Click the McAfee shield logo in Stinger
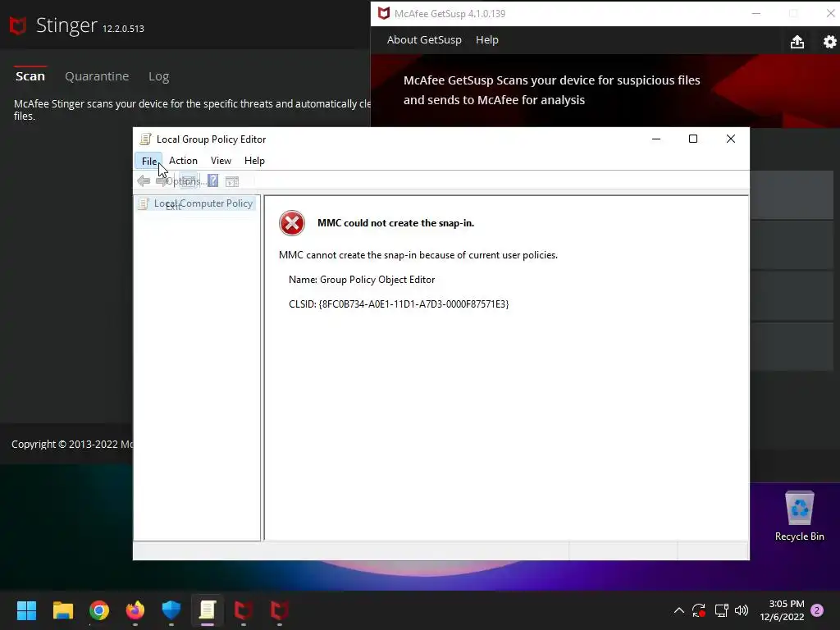This screenshot has width=840, height=630. (x=18, y=25)
